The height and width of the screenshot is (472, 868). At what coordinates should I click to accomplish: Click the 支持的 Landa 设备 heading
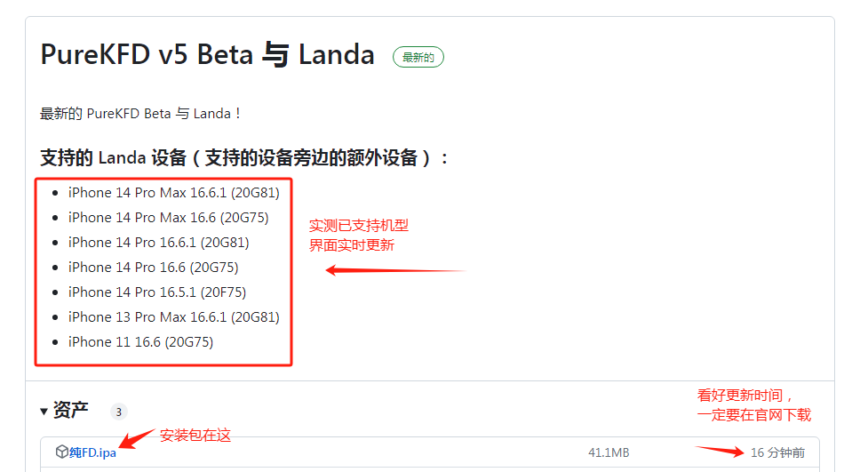pos(245,158)
